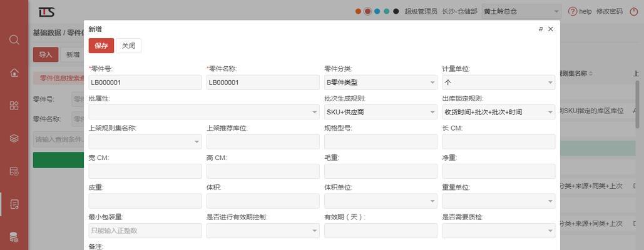Close the 新增 dialog with X
The height and width of the screenshot is (250, 644).
[551, 29]
